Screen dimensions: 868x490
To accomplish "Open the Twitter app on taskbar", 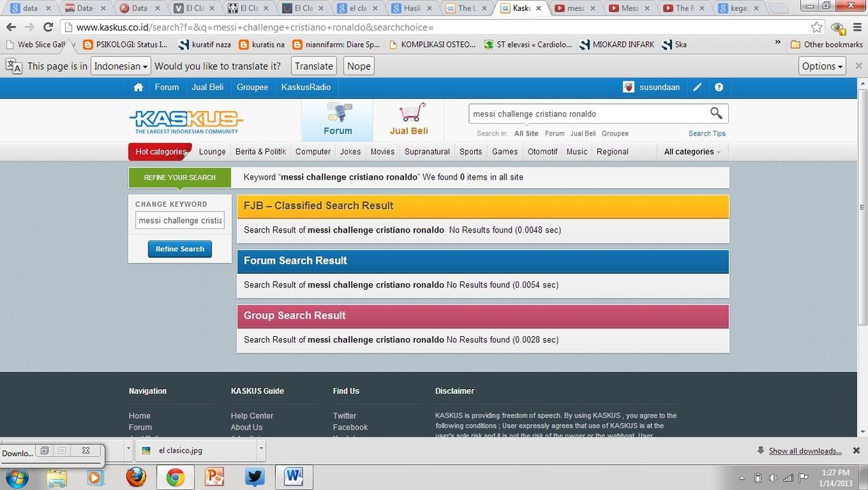I will tap(255, 477).
